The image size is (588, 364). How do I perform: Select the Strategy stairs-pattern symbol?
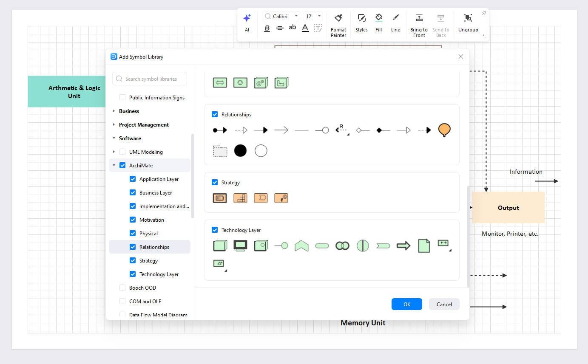click(240, 198)
